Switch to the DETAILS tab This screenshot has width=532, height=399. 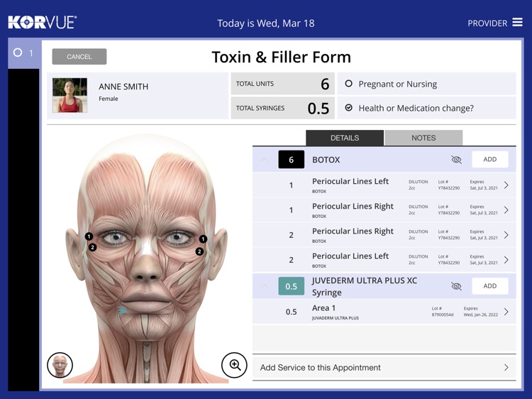pyautogui.click(x=345, y=138)
